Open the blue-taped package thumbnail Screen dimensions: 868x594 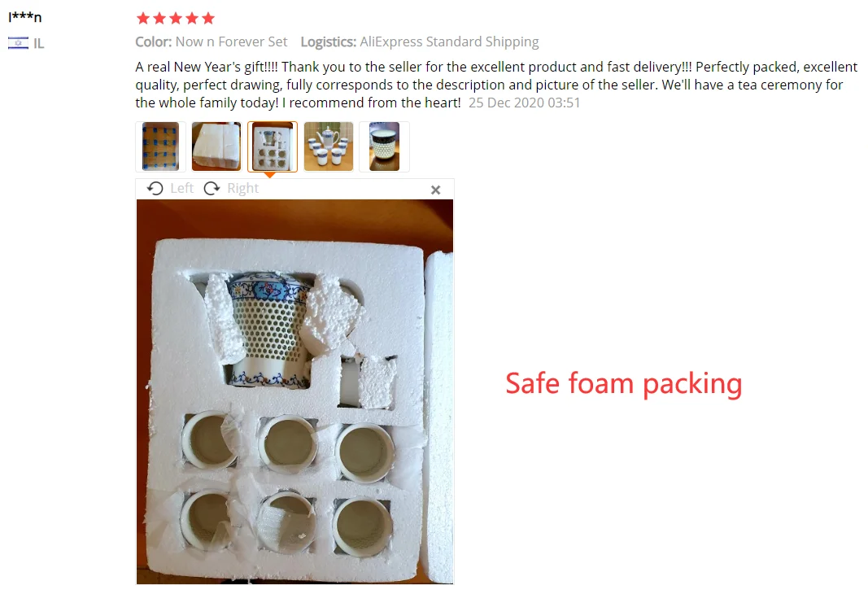pyautogui.click(x=160, y=146)
